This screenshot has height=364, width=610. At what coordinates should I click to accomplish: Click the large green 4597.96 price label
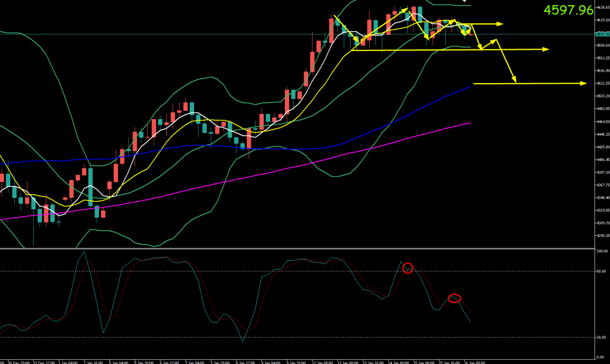coord(569,10)
